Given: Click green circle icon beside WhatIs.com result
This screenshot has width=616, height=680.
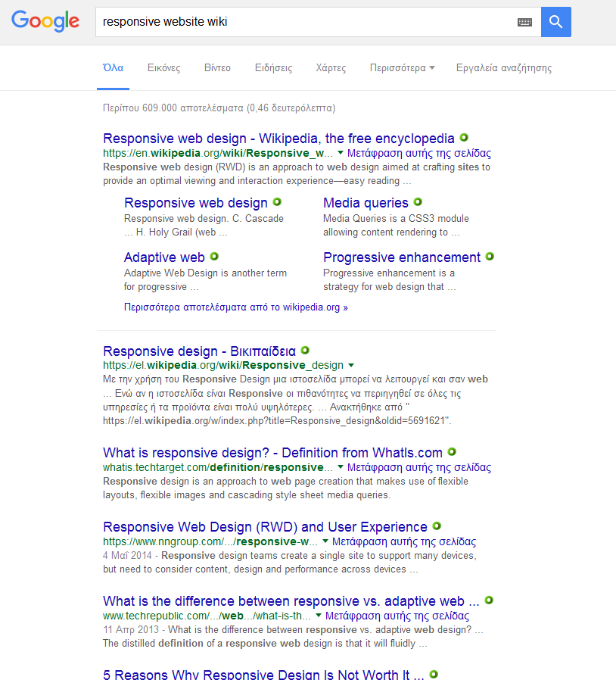Looking at the screenshot, I should coord(452,452).
